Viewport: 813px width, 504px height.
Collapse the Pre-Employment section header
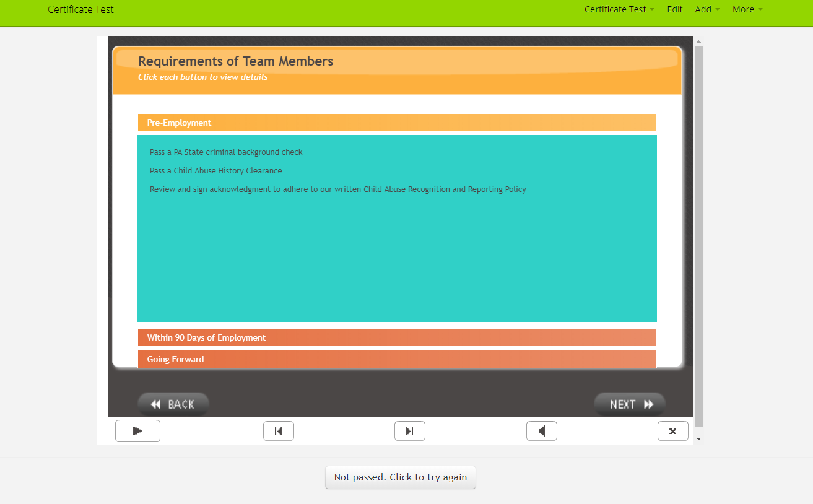click(x=396, y=123)
